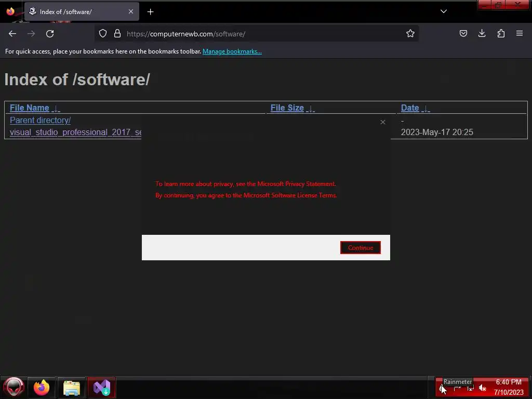Open the Alienware-style Start button

[x=14, y=387]
